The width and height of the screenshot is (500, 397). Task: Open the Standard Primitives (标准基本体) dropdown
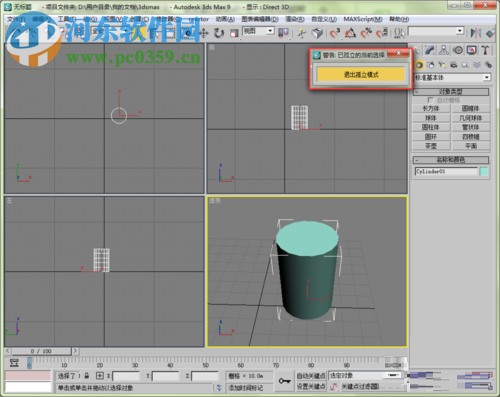tap(452, 78)
